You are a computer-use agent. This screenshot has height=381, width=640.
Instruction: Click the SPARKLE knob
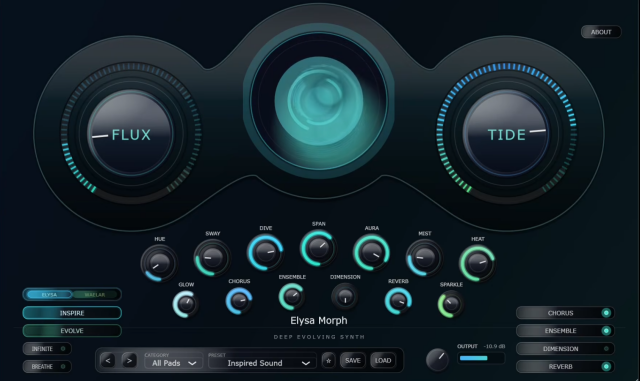[451, 304]
